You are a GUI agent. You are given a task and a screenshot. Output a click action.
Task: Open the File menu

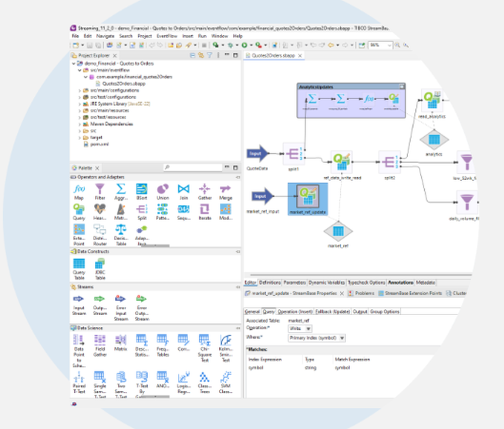pos(75,36)
